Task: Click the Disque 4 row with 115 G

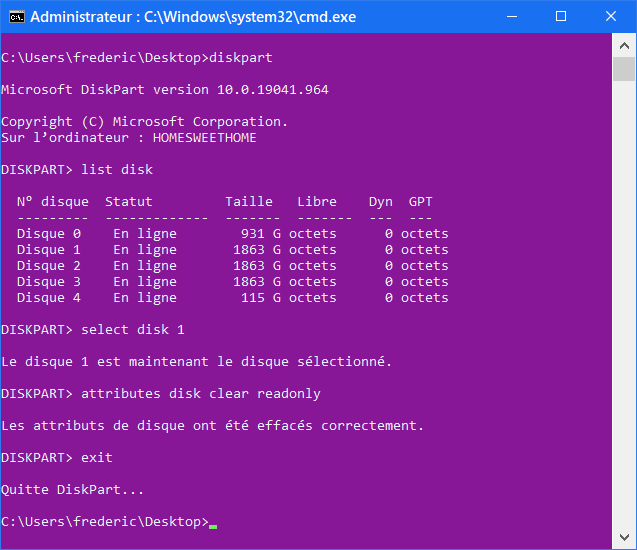Action: point(232,298)
